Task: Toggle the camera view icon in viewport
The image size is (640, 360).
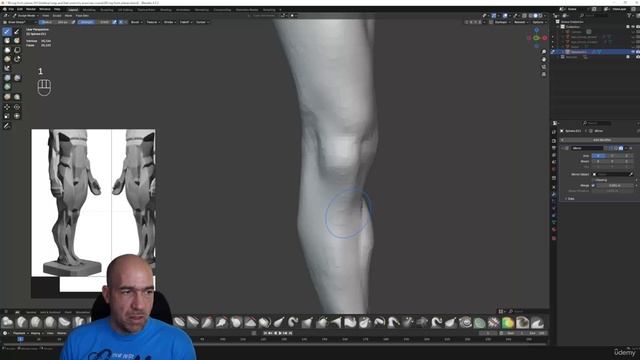Action: click(x=544, y=67)
